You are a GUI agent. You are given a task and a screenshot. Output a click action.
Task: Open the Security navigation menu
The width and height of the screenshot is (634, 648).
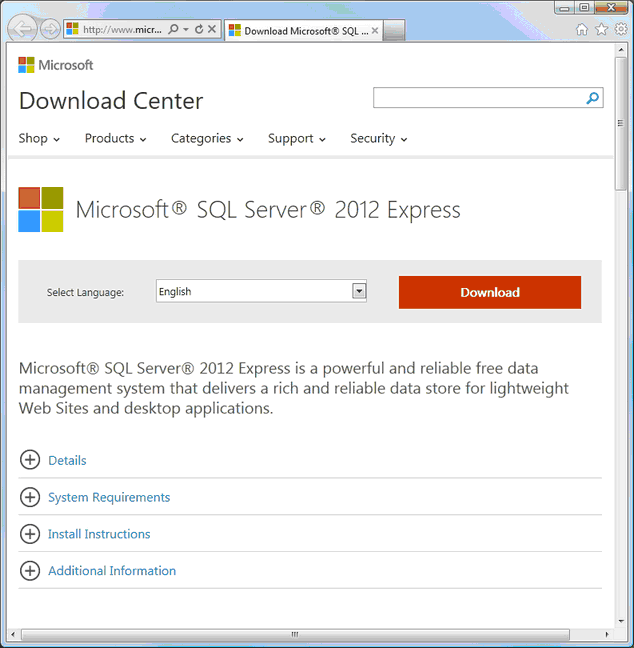(x=379, y=138)
